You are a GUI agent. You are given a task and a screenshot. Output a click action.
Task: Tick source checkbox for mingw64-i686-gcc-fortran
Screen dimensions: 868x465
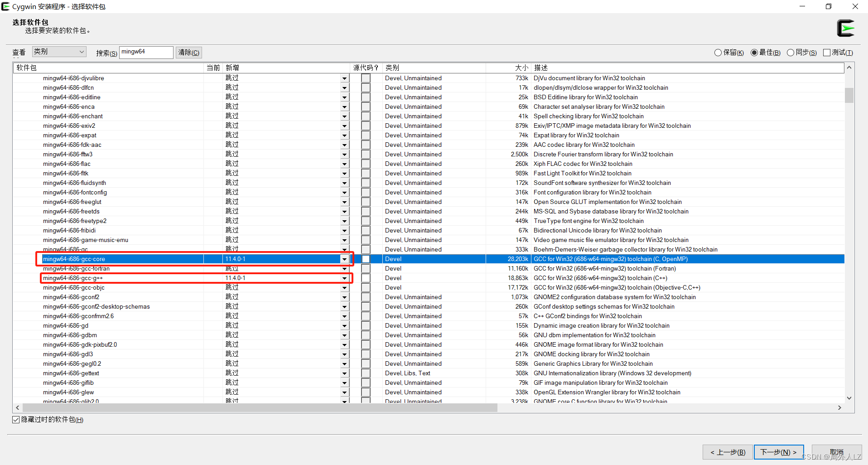click(366, 269)
